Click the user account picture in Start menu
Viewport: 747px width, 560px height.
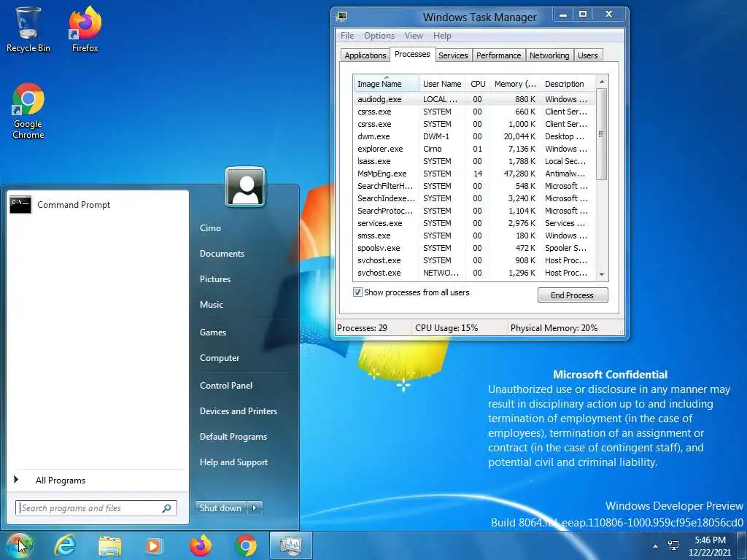click(245, 187)
